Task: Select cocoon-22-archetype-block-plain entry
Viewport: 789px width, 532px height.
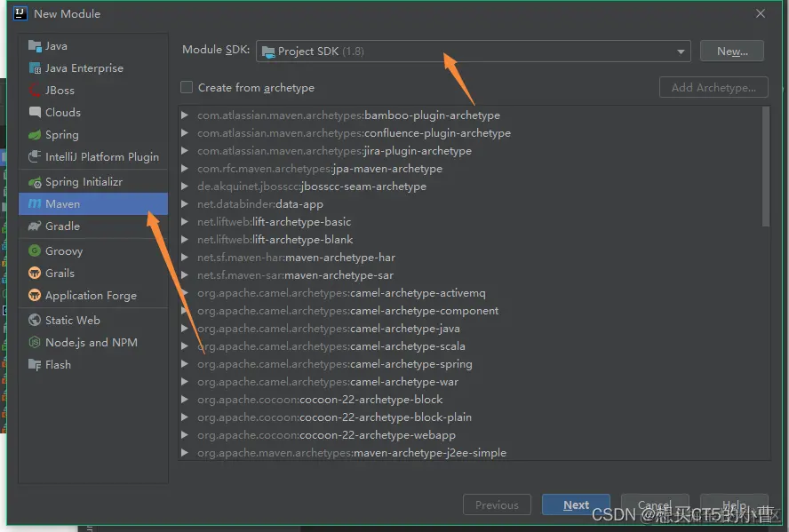Action: click(x=334, y=417)
